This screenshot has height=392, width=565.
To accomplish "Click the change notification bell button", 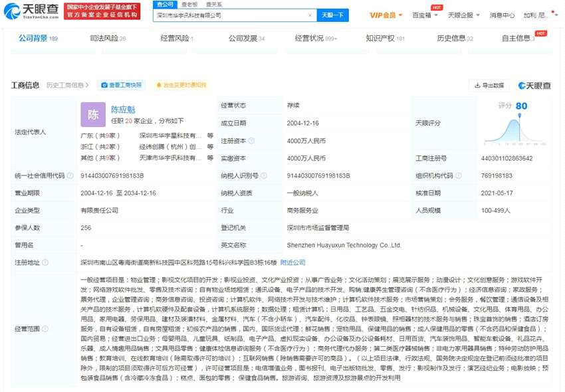I will pos(181,85).
